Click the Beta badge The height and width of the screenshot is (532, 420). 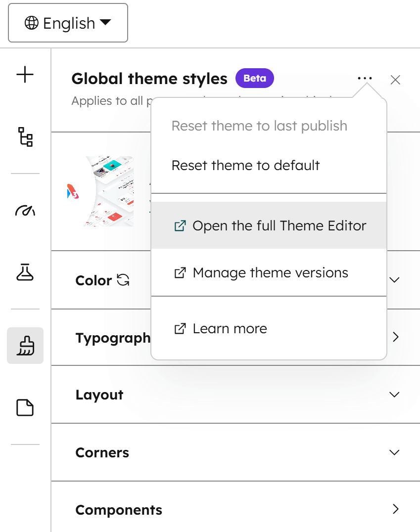click(254, 78)
